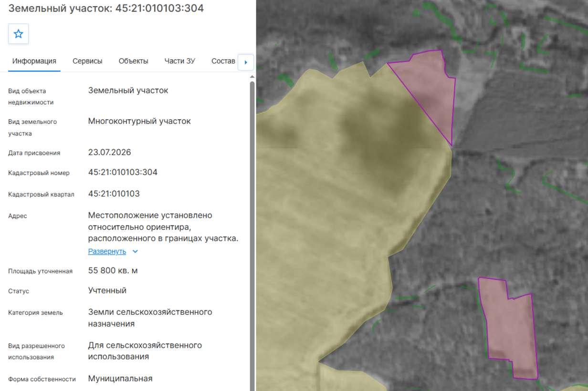Click the cadastral number value 45:21:010103:304
Screen dimensions: 588x391
123,172
